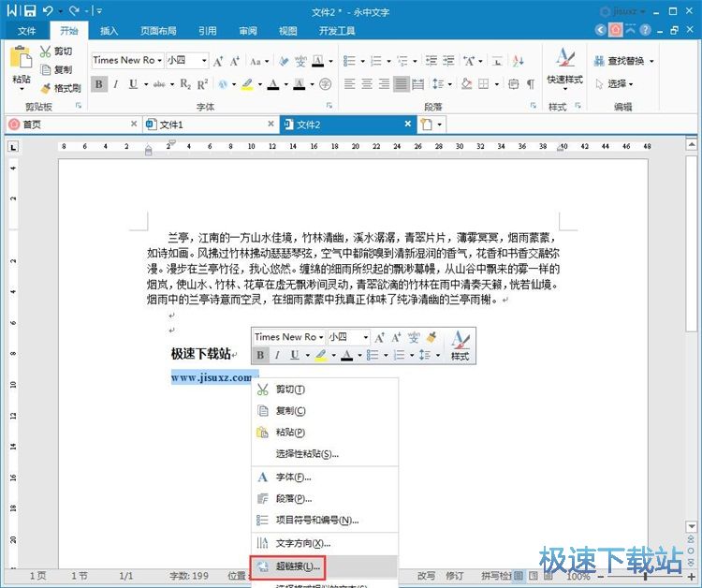Click Find and Replace (查找替换)
702x588 pixels.
pos(623,61)
